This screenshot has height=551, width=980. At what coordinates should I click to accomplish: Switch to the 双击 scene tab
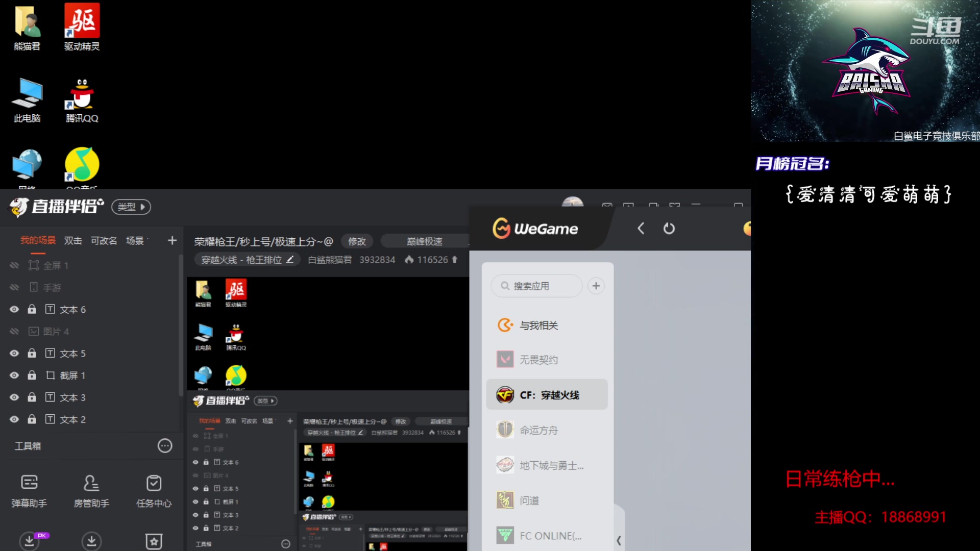tap(73, 240)
